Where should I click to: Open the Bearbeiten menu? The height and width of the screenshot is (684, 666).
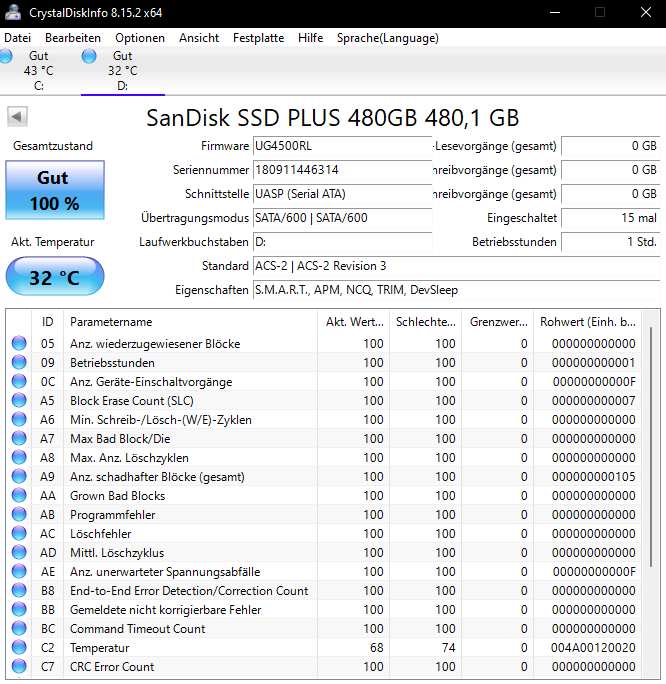click(x=73, y=38)
